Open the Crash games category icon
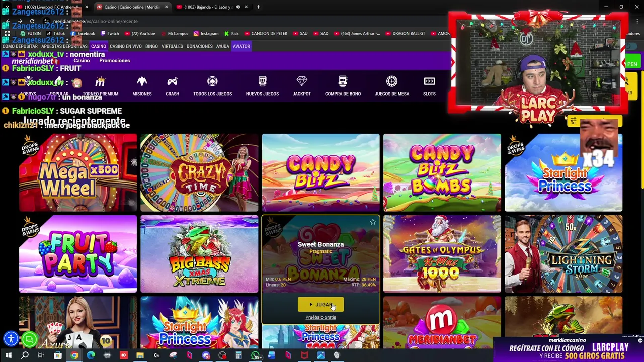The width and height of the screenshot is (644, 362). [172, 81]
